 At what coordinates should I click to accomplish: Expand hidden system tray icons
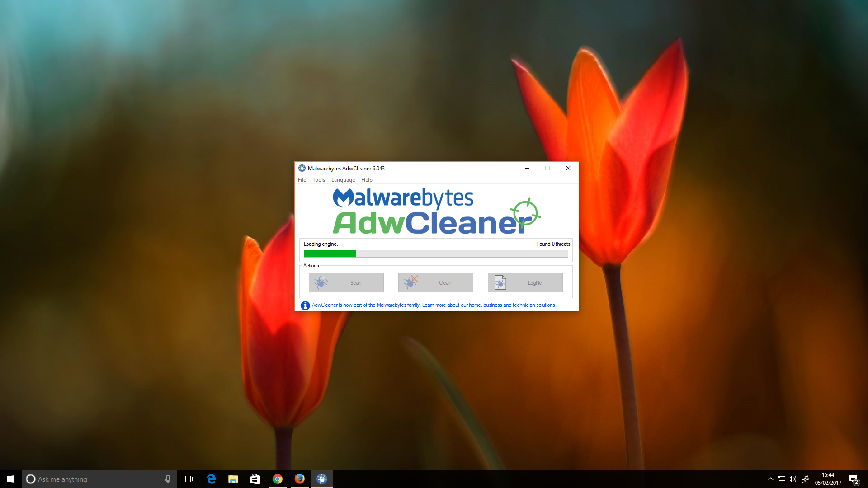[770, 479]
